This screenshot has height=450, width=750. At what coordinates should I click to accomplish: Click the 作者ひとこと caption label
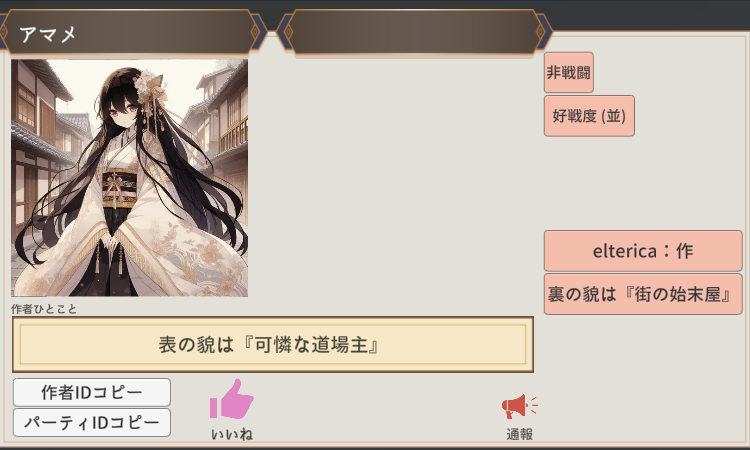pyautogui.click(x=44, y=309)
